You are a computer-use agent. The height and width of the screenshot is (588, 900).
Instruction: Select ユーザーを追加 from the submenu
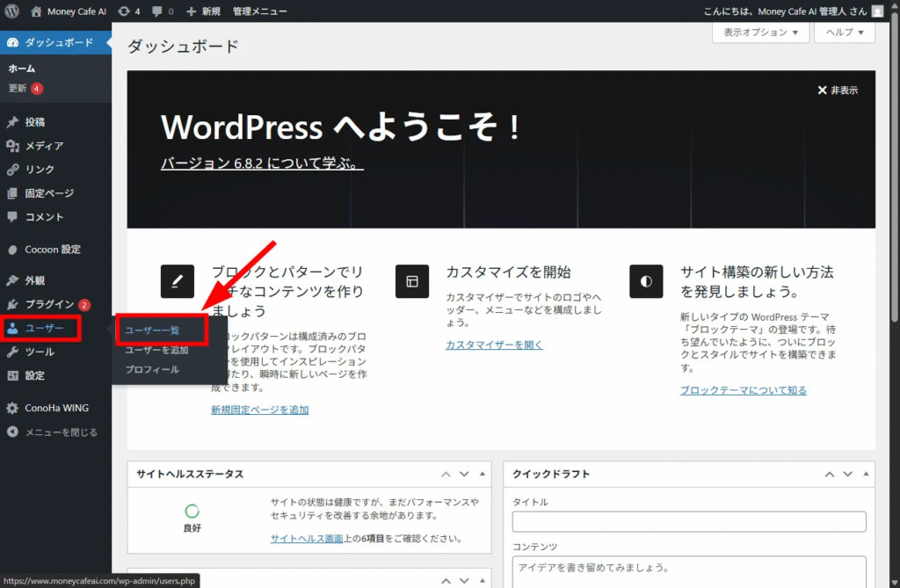click(156, 350)
